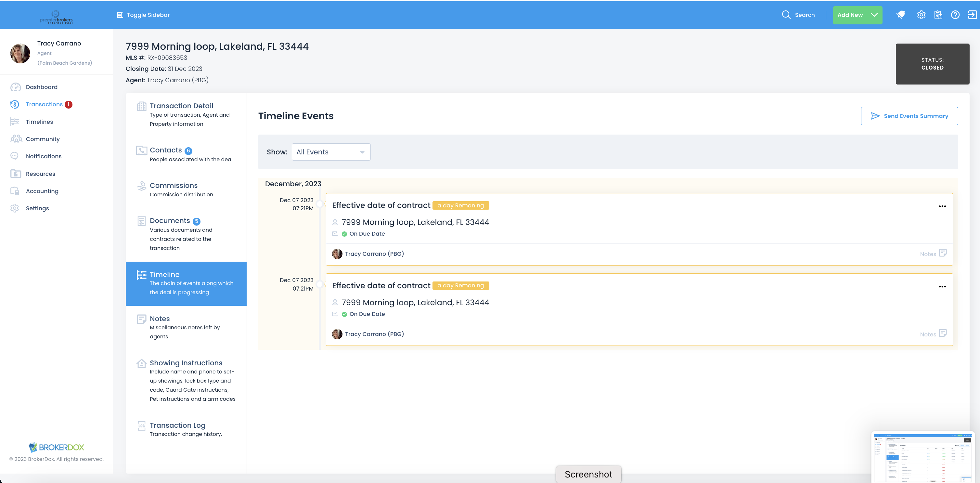Click the Settings cog in sidebar
This screenshot has height=483, width=980.
(x=14, y=208)
